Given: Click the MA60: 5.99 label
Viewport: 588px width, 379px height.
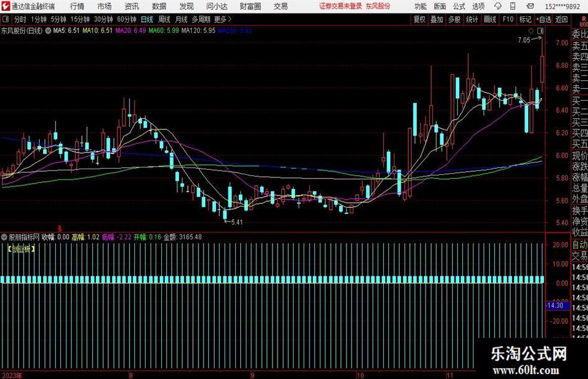Looking at the screenshot, I should pos(164,30).
